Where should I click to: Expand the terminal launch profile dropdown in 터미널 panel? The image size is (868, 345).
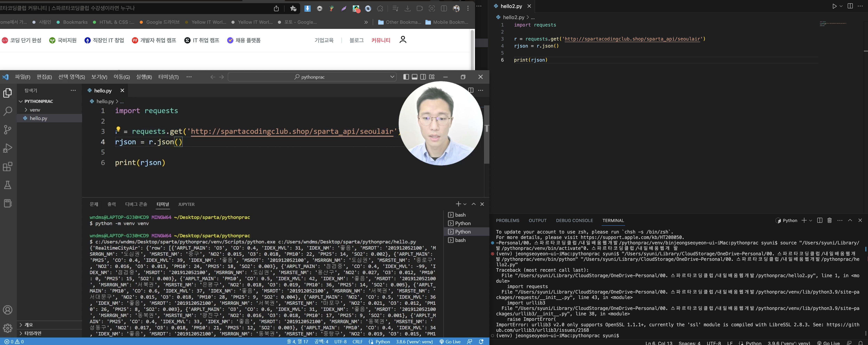point(465,204)
